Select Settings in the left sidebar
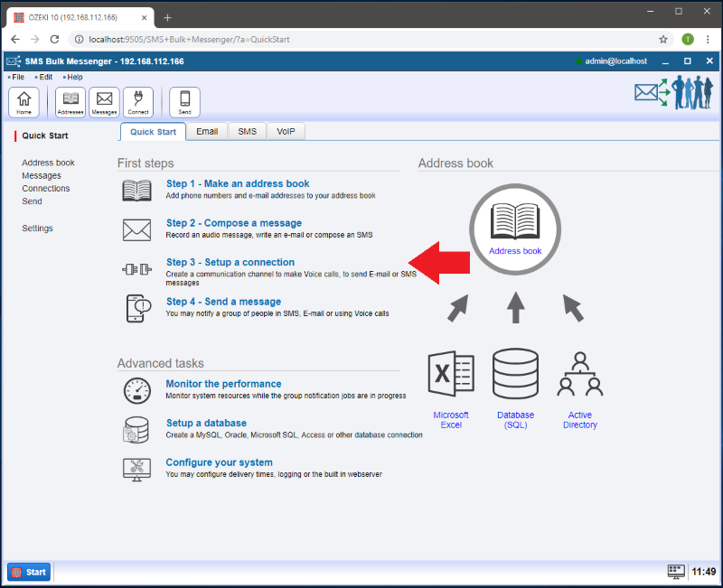The width and height of the screenshot is (723, 588). pyautogui.click(x=37, y=229)
